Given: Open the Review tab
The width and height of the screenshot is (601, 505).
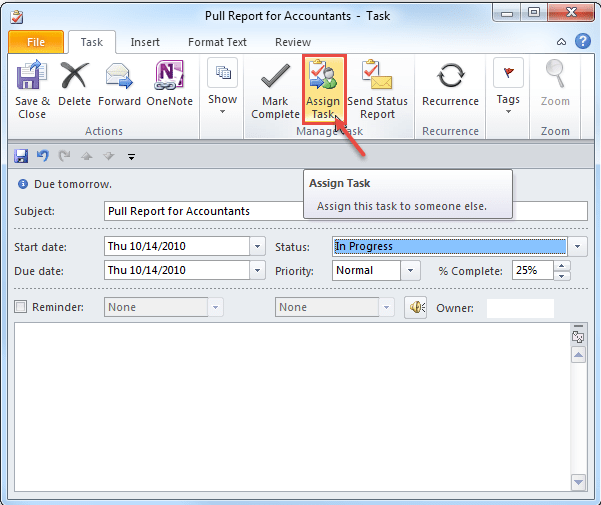Looking at the screenshot, I should [x=293, y=42].
